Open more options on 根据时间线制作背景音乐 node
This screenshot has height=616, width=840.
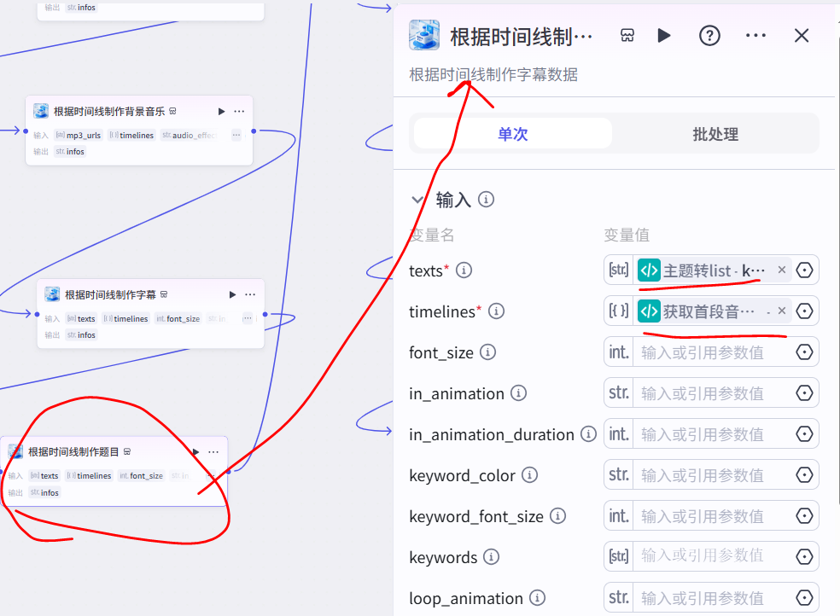pyautogui.click(x=239, y=111)
